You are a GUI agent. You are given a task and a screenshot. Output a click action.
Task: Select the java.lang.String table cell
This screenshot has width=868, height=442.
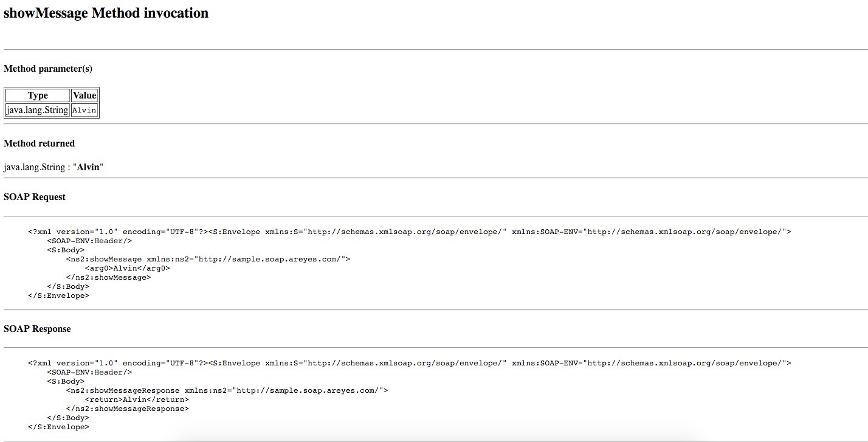[x=38, y=110]
